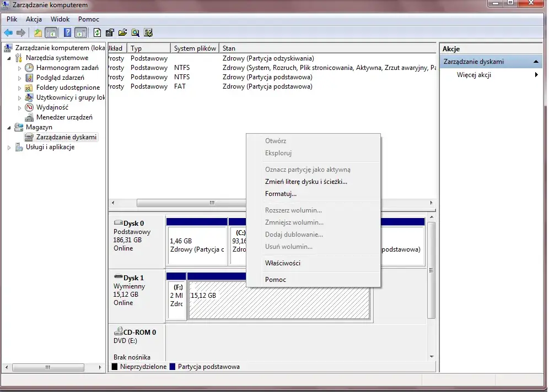Open Menedżer urządzeń in the tree
Image resolution: width=549 pixels, height=392 pixels.
coord(64,117)
